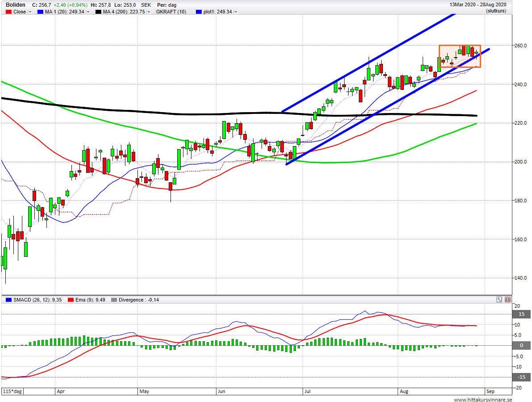Click the 'Ema (9): 9,49' label
Screen dimensions: 532x402
(x=90, y=300)
